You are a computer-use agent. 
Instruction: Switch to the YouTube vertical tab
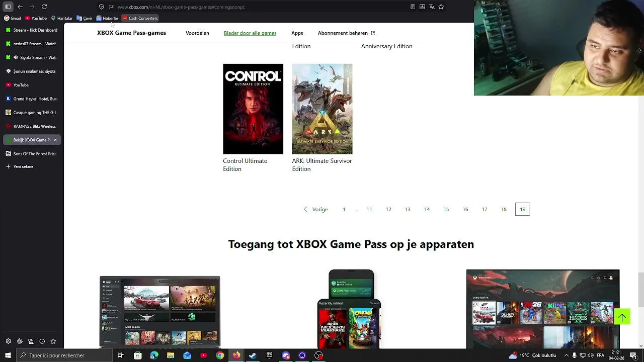point(32,85)
